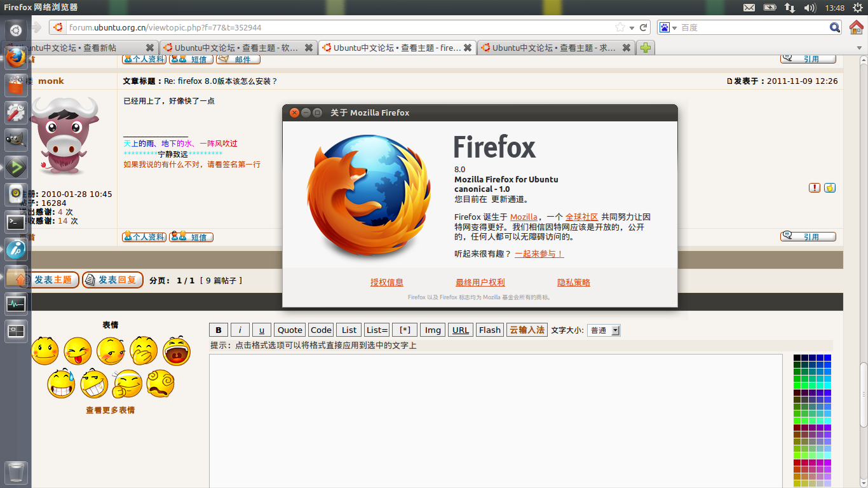Viewport: 868px width, 488px height.
Task: Open the 授权信息 licensing link
Action: 387,282
